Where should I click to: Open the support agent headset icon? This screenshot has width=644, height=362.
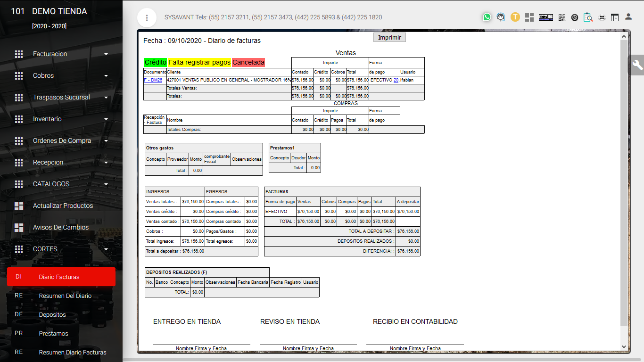pos(501,17)
